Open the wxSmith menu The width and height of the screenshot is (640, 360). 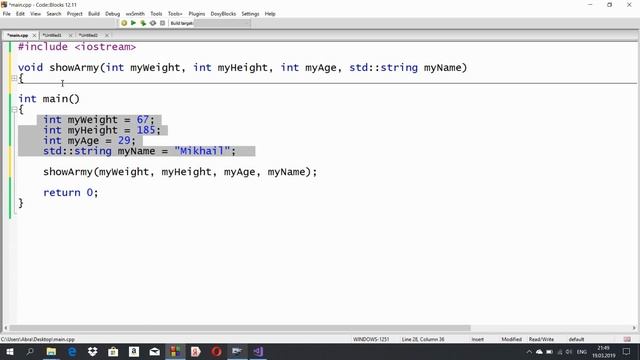click(x=135, y=14)
